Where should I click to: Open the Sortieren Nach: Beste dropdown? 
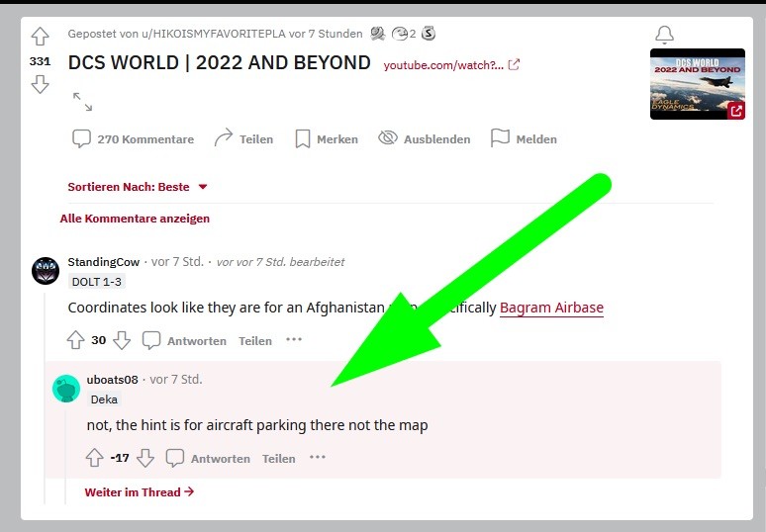pos(138,187)
